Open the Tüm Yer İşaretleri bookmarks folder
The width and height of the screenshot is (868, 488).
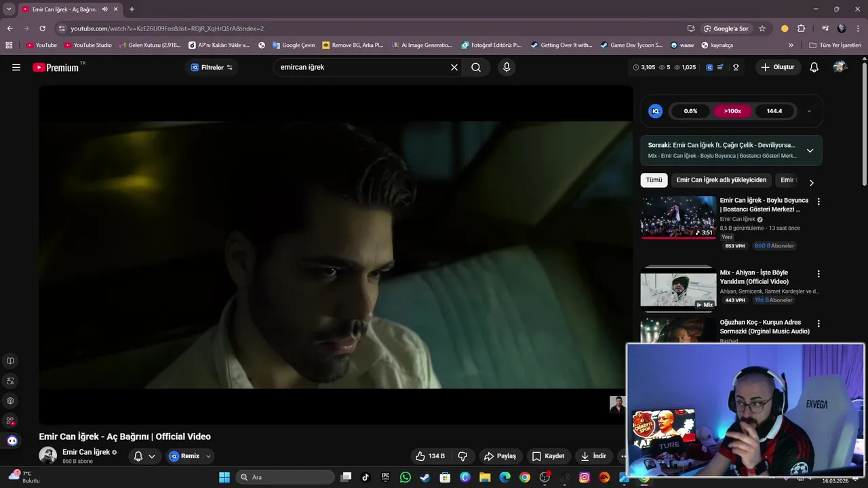click(x=835, y=45)
